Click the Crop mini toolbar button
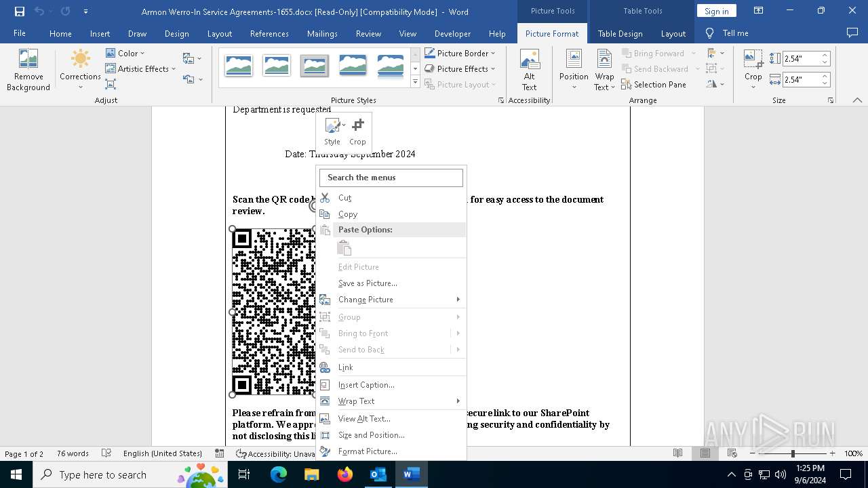This screenshot has height=488, width=868. (x=357, y=131)
